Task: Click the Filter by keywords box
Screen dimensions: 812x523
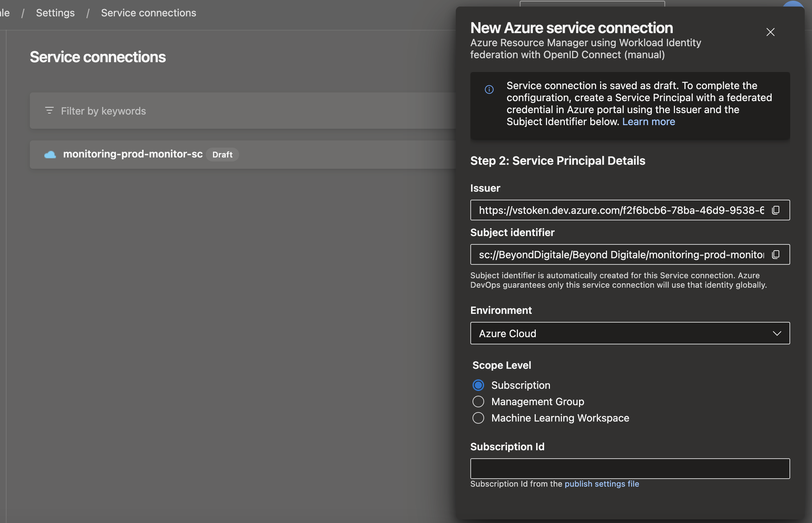Action: click(x=243, y=111)
